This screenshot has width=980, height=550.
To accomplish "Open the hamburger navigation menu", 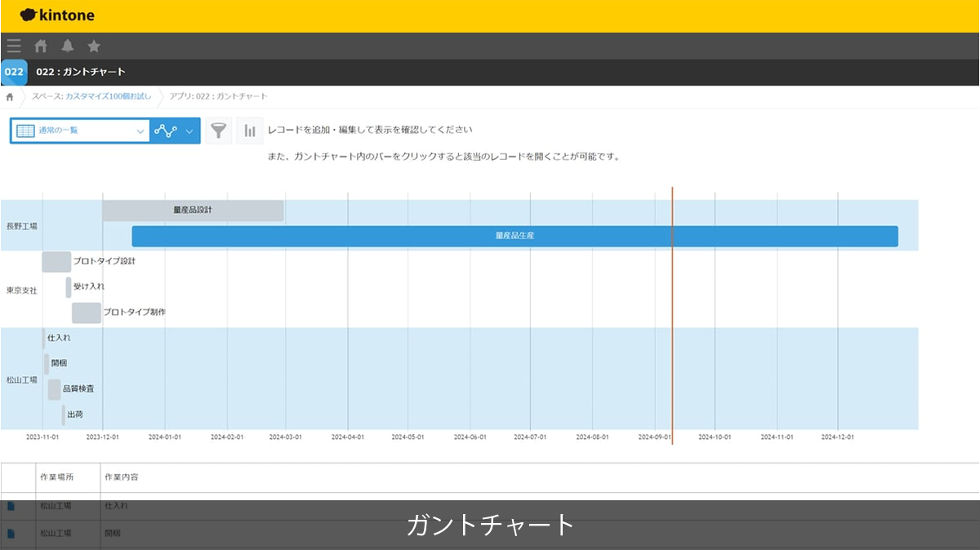I will [x=14, y=46].
